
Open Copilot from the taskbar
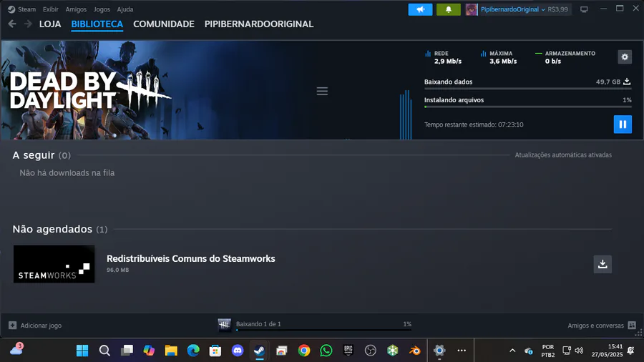pos(149,351)
